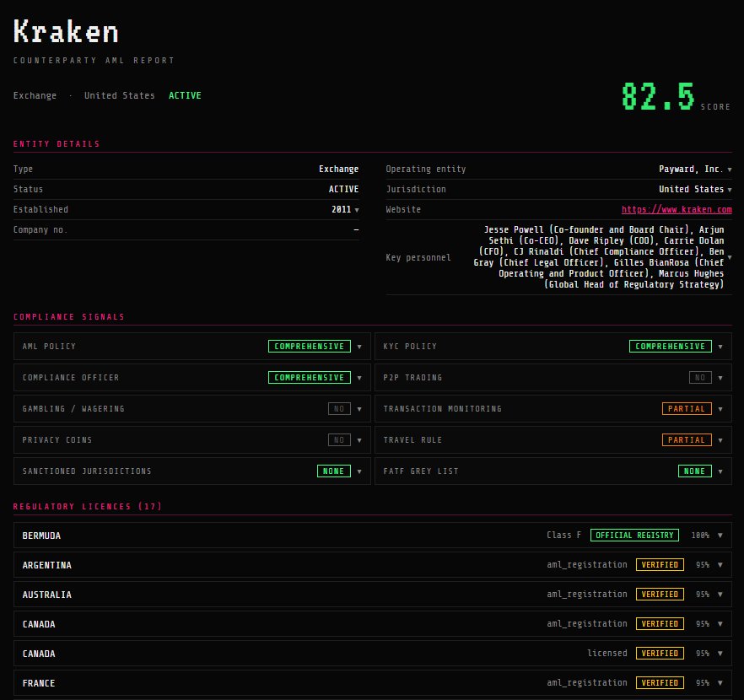Screen dimensions: 744x700
Task: Click the KYC Policy COMPREHENSIVE badge
Action: click(x=671, y=347)
